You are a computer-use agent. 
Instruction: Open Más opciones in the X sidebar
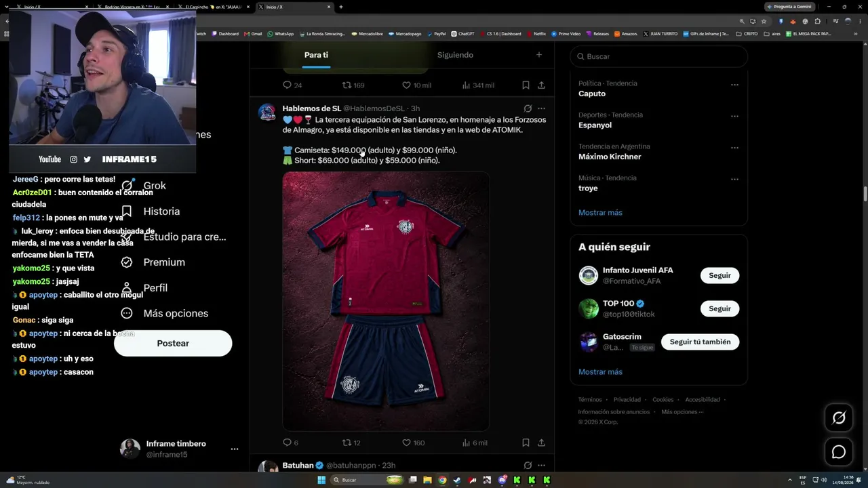click(x=164, y=313)
